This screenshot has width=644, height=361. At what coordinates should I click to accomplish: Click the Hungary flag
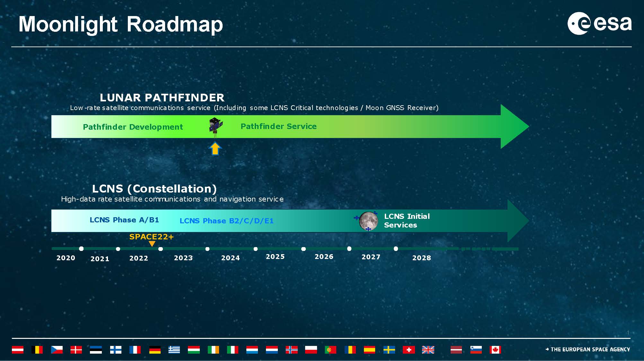(194, 350)
